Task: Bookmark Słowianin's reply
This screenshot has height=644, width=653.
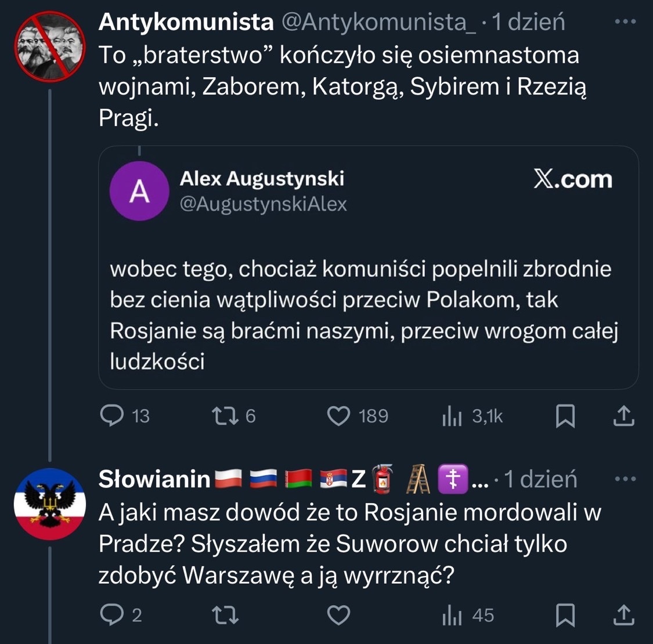Action: [x=565, y=615]
